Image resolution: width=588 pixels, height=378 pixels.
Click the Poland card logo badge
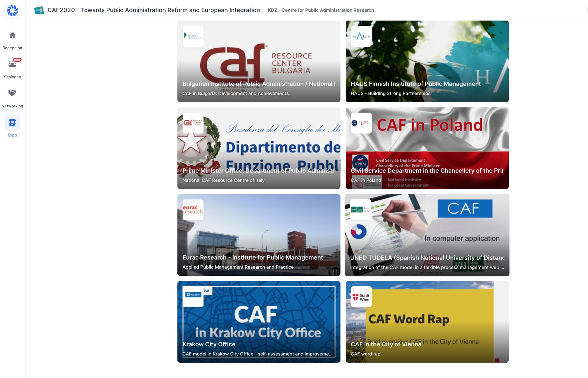pyautogui.click(x=361, y=123)
